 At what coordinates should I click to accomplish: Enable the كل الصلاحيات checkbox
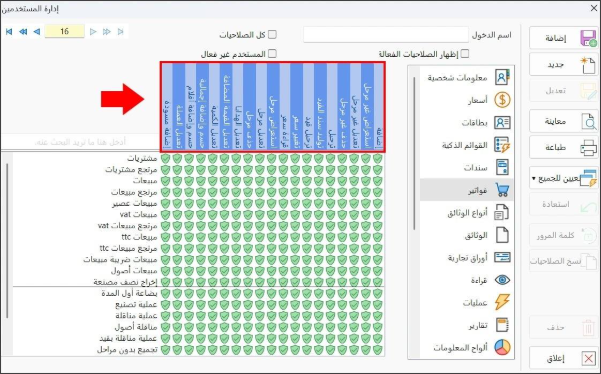pos(272,34)
